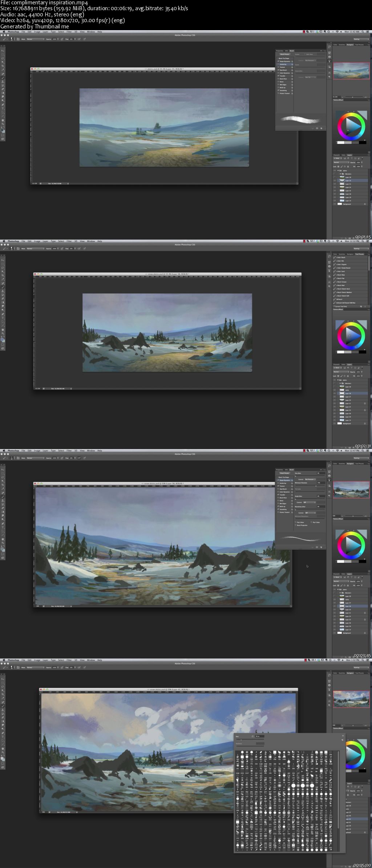Click Brush Tip Shape in 00:03:45 Brush panel
372x868 pixels.
coord(284,477)
